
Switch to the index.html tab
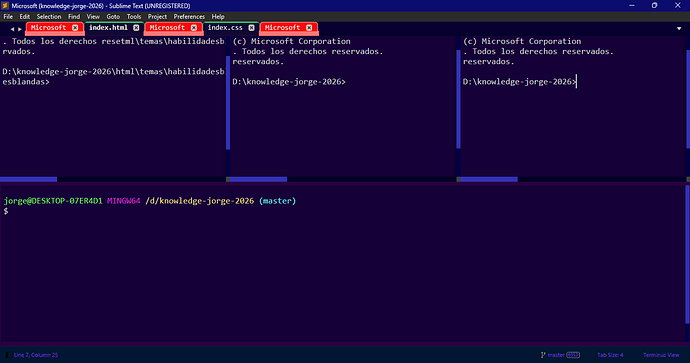coord(108,28)
